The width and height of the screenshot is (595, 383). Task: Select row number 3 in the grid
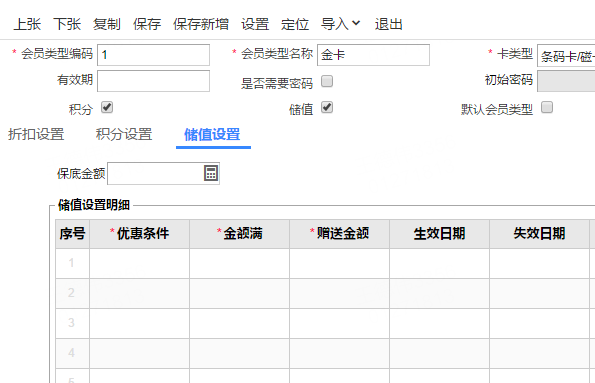click(x=72, y=323)
